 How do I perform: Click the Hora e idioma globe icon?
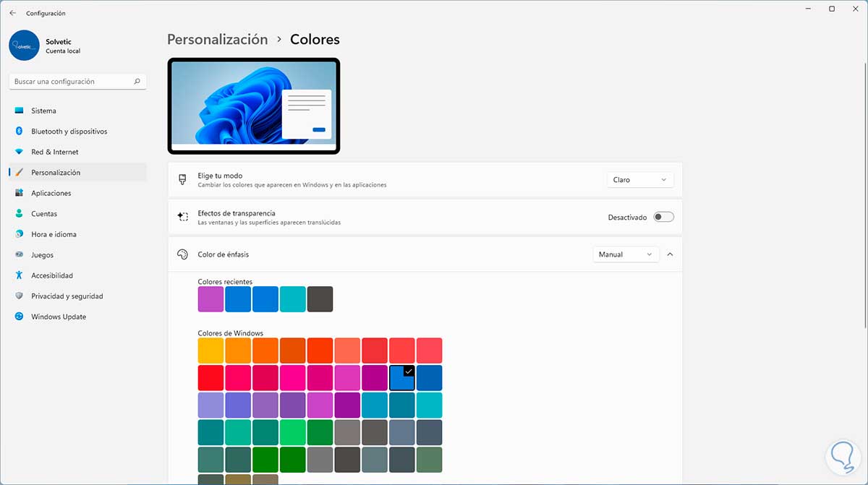(19, 234)
